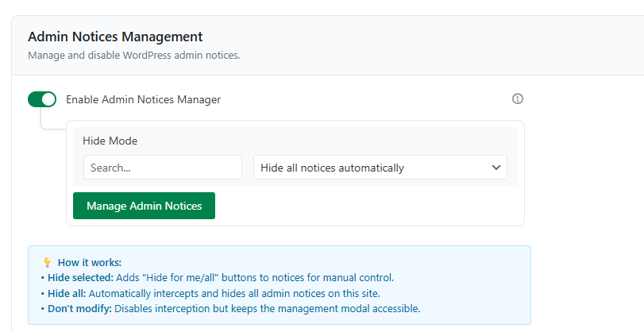The width and height of the screenshot is (644, 332).
Task: Select the "Hide all notices automatically" value text
Action: tap(332, 168)
